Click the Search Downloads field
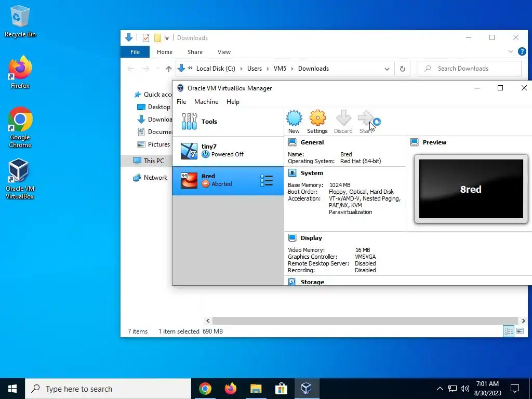The image size is (532, 399). point(469,69)
